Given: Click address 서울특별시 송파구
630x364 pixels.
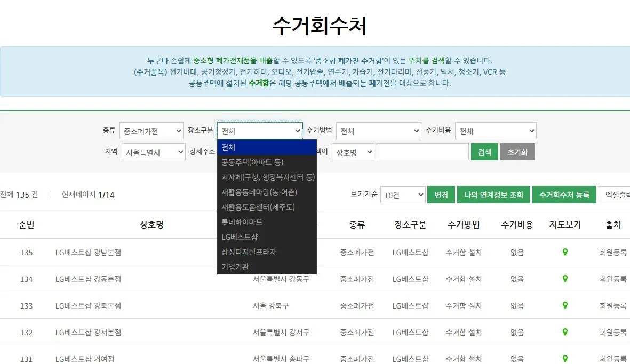Looking at the screenshot, I should [281, 359].
